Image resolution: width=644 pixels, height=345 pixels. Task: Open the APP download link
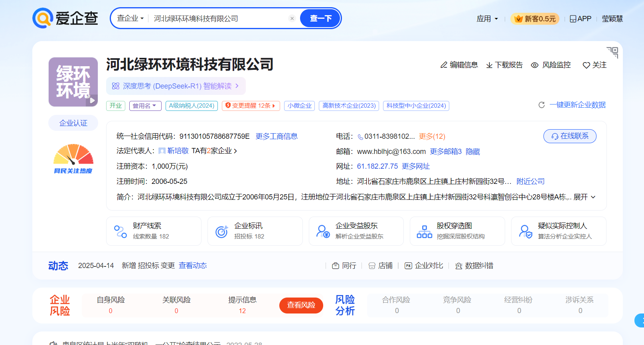(581, 19)
